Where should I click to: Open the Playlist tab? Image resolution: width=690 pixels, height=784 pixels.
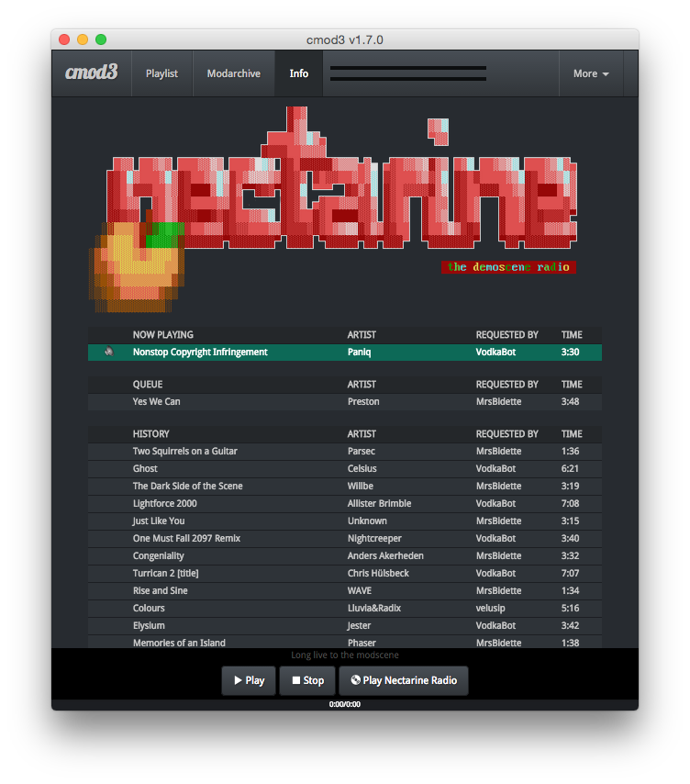click(161, 73)
